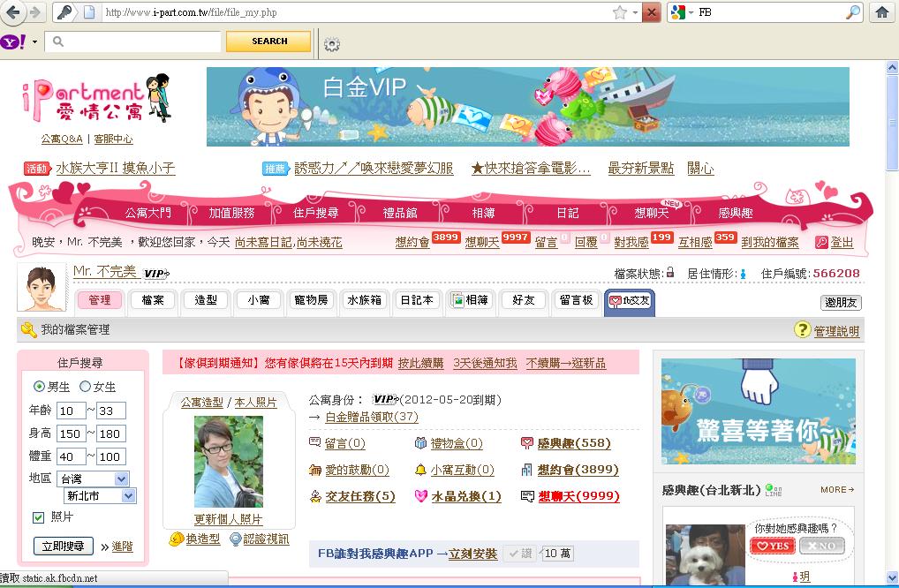Click the bookmark star in address bar
Image resolution: width=899 pixels, height=588 pixels.
click(620, 12)
